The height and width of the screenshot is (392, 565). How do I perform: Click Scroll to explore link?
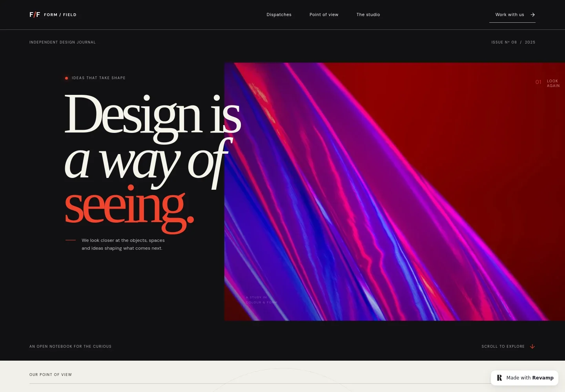[x=508, y=347]
